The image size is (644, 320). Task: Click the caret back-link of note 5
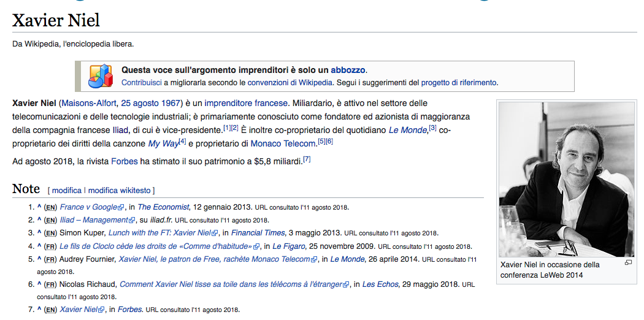pyautogui.click(x=39, y=259)
